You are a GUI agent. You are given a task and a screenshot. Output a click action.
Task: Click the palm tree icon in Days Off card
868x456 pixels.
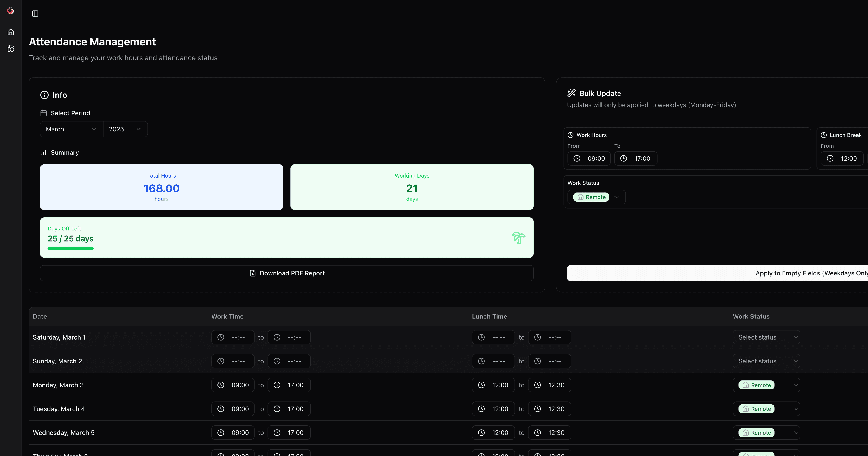point(519,237)
